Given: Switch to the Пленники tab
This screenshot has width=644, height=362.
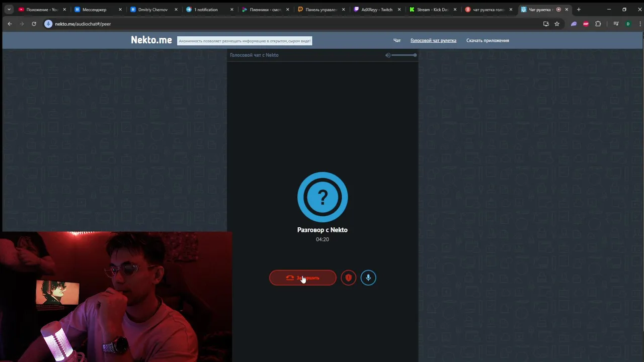Looking at the screenshot, I should (265, 10).
